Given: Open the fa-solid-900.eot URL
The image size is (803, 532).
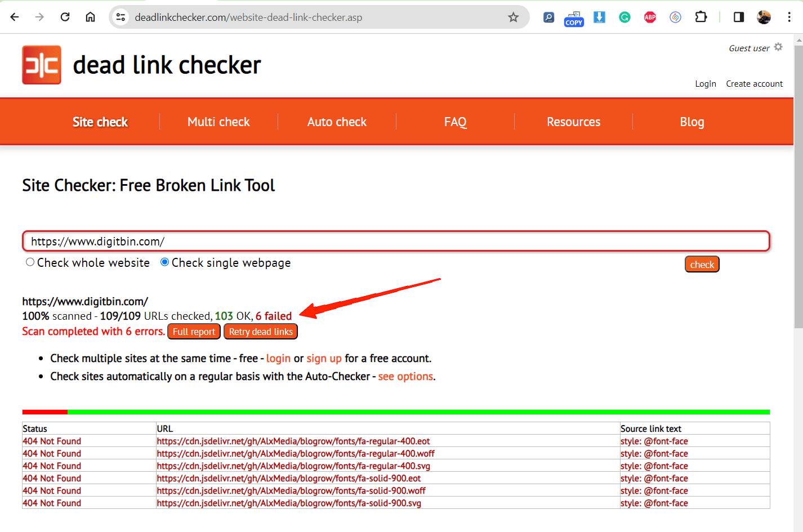Looking at the screenshot, I should [x=289, y=479].
